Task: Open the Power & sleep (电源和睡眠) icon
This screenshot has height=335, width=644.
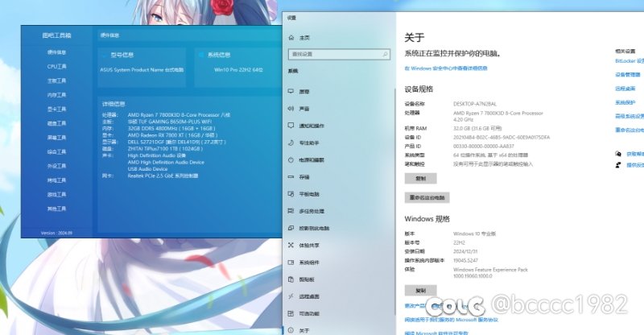Action: tap(291, 159)
